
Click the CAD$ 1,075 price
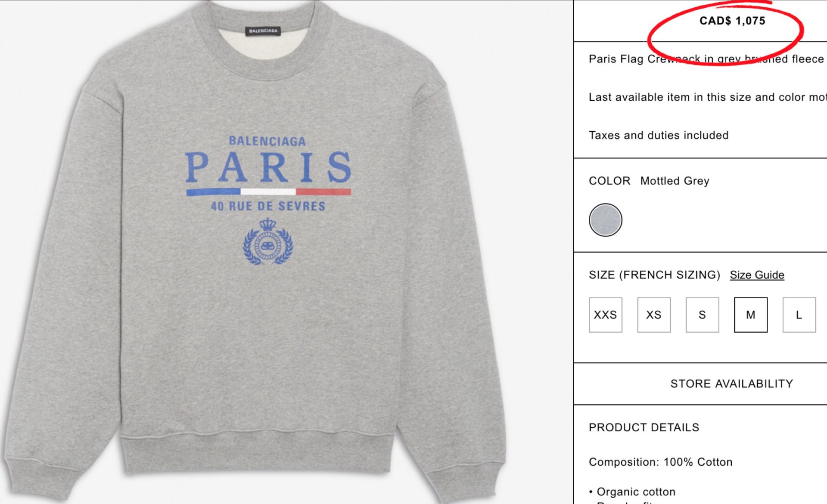pos(732,21)
